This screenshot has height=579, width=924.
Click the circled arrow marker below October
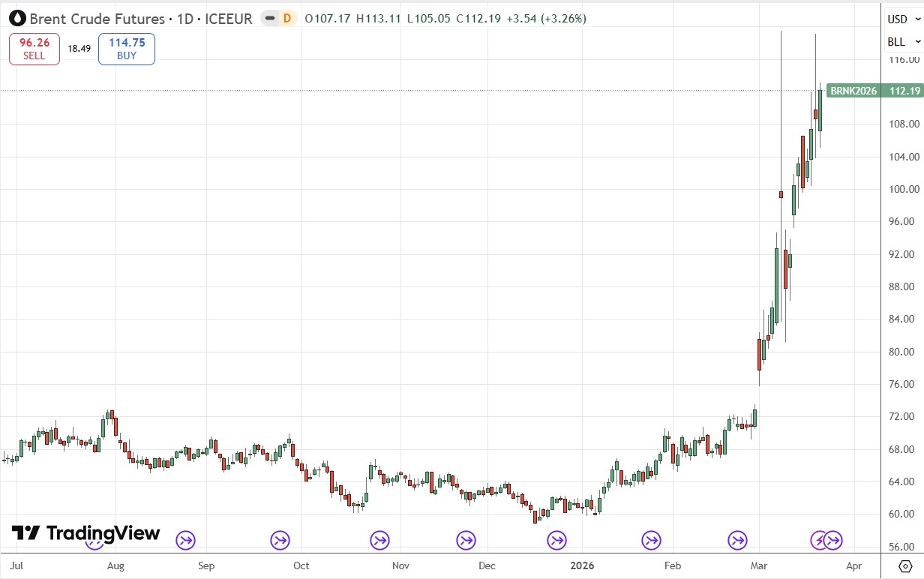click(280, 539)
